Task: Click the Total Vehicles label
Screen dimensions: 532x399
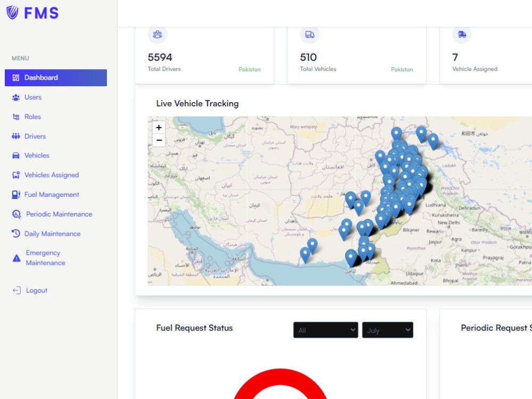Action: pos(318,69)
